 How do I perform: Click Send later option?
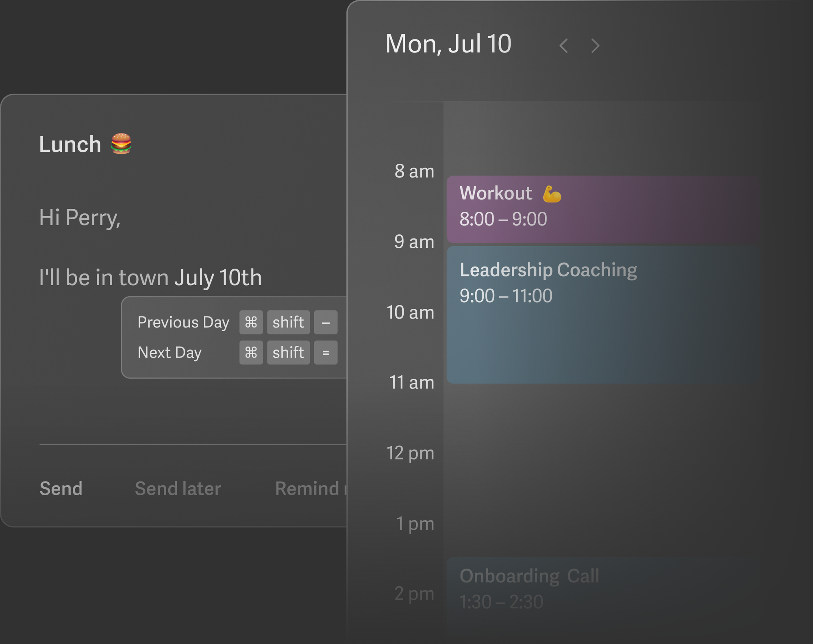coord(178,488)
